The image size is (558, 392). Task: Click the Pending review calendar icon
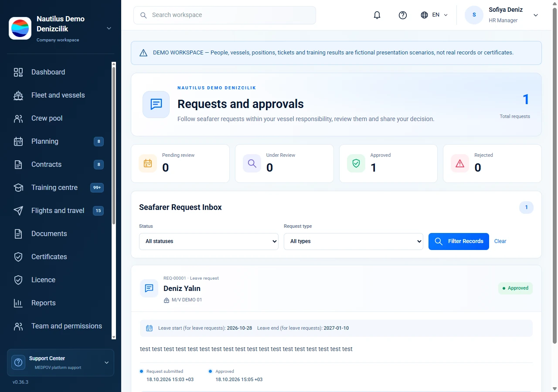(x=148, y=163)
